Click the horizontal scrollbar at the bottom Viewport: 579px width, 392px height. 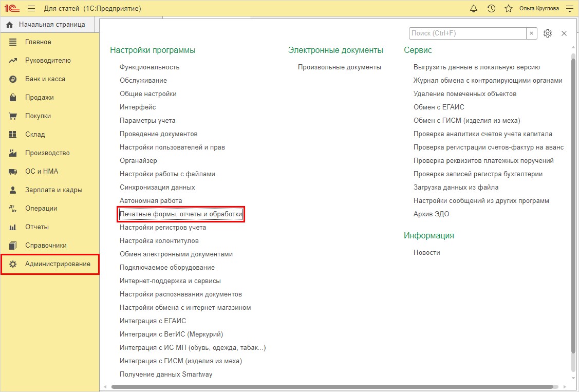click(332, 387)
